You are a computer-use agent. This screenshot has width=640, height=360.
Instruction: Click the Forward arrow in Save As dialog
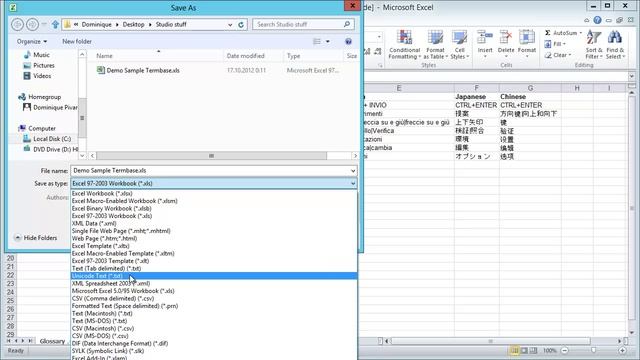point(32,24)
